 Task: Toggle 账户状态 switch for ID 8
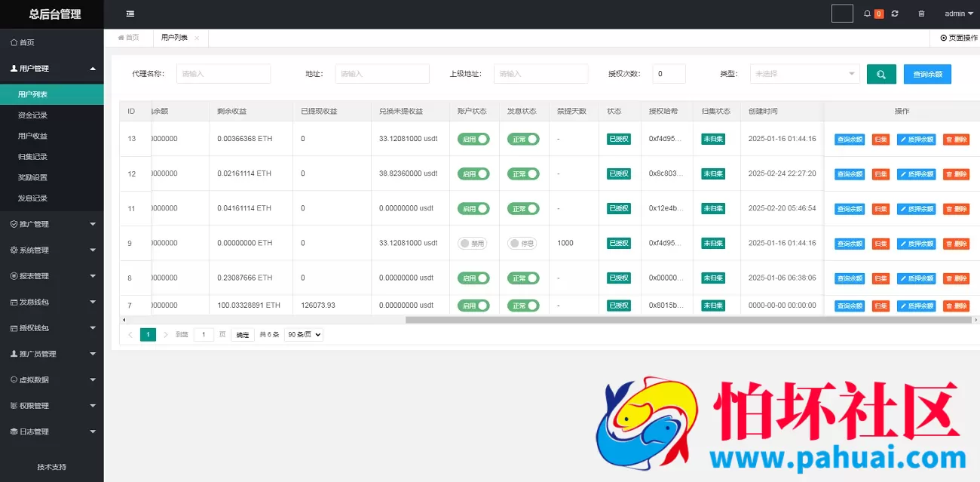[473, 278]
